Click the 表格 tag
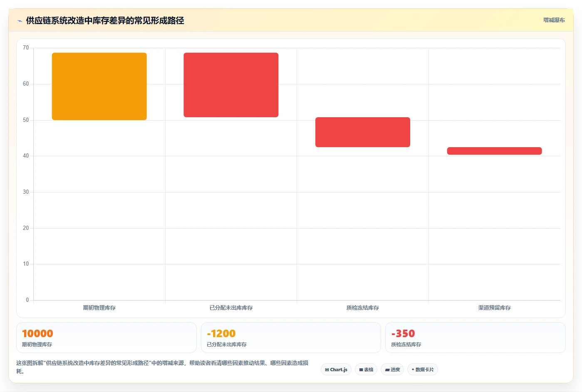 366,370
